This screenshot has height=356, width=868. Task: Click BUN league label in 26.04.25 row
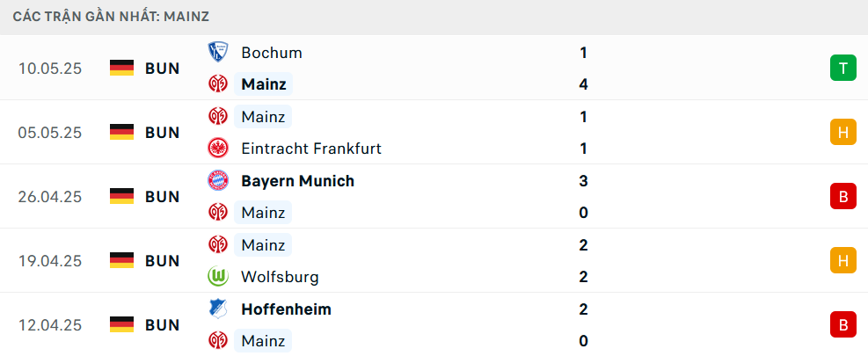pos(163,197)
